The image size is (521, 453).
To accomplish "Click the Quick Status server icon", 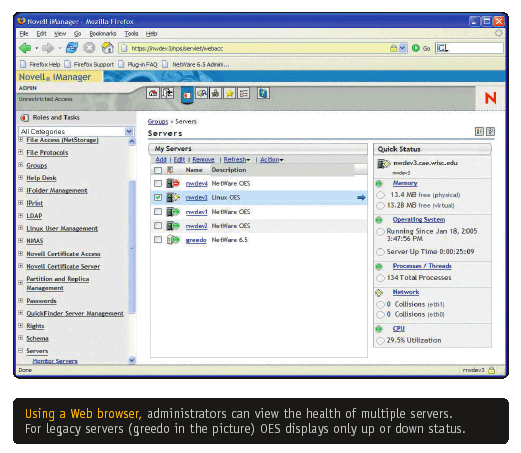I will tap(383, 164).
